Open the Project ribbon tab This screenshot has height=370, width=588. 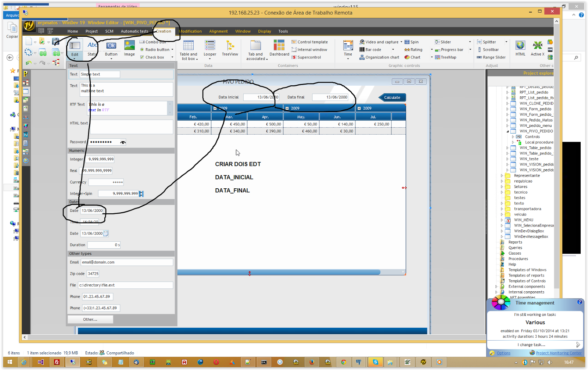pyautogui.click(x=92, y=31)
